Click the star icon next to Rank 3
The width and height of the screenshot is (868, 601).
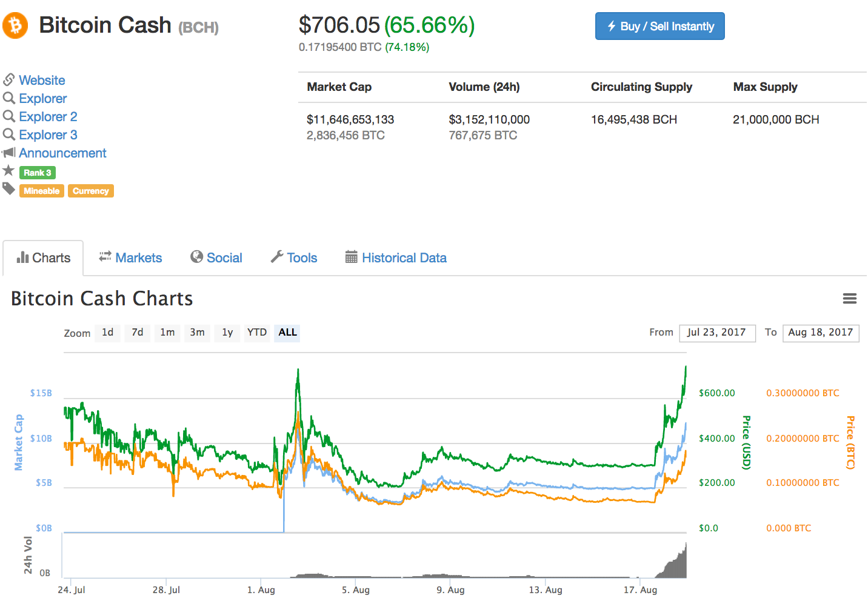tap(8, 171)
